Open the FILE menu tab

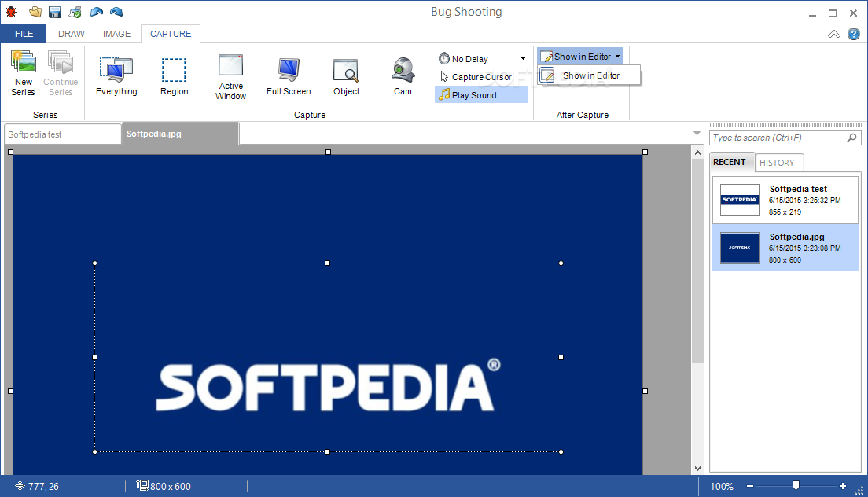(24, 34)
